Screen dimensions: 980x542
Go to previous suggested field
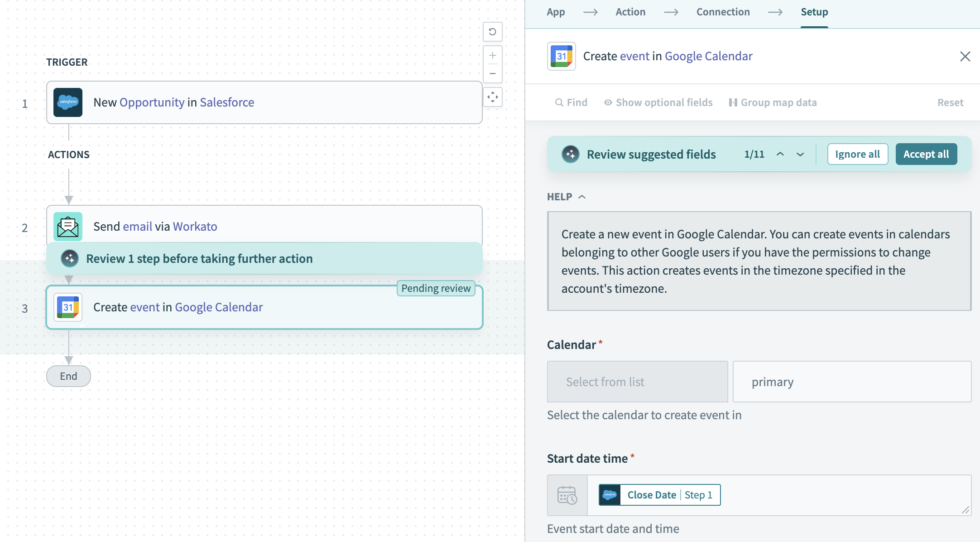point(780,154)
